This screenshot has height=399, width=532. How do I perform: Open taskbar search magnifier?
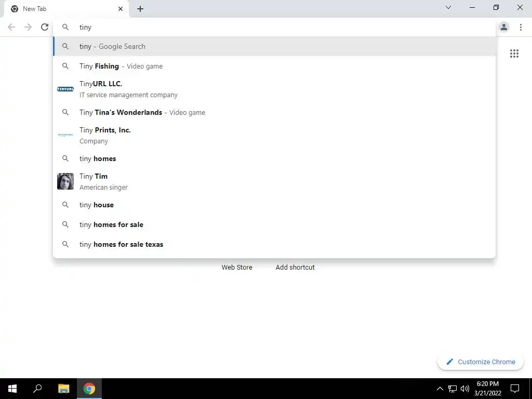[37, 389]
